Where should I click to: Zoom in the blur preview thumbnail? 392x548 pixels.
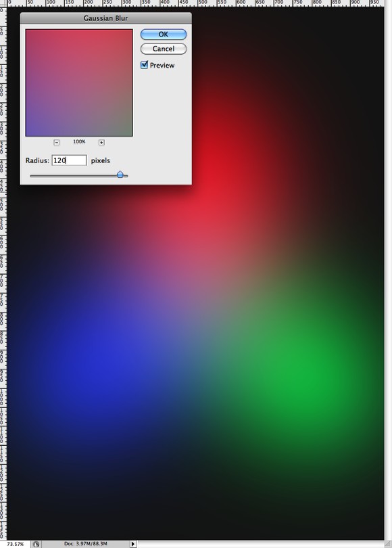101,142
